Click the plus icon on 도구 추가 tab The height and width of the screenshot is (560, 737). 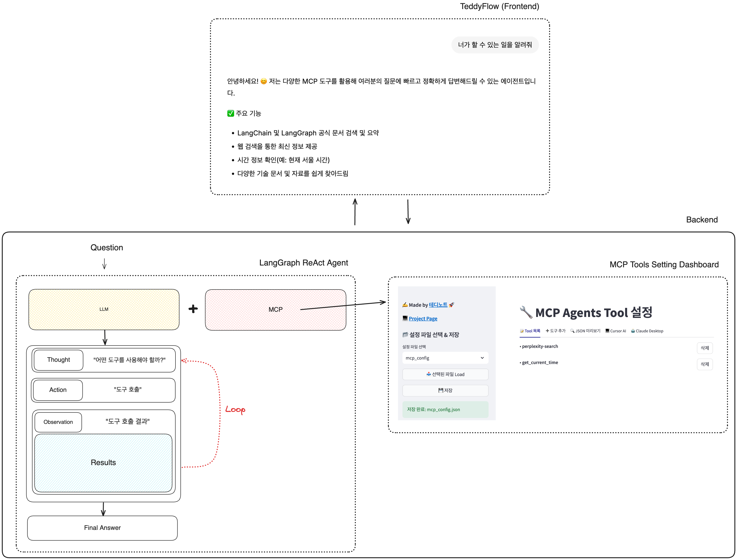click(548, 331)
